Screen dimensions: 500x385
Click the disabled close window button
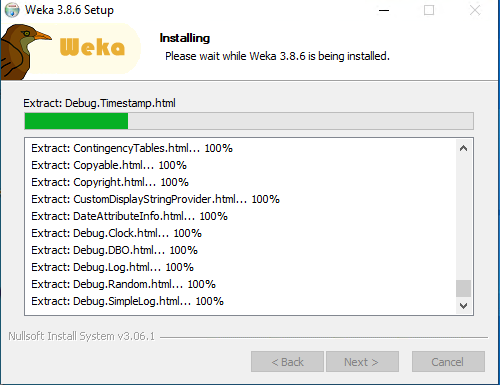475,10
